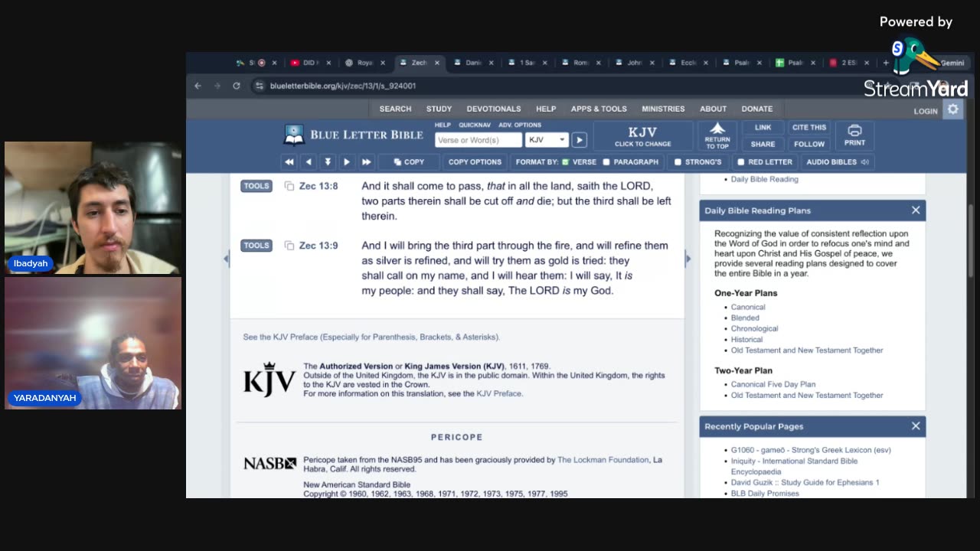The image size is (980, 551).
Task: Click the SHARE button
Action: pos(763,144)
